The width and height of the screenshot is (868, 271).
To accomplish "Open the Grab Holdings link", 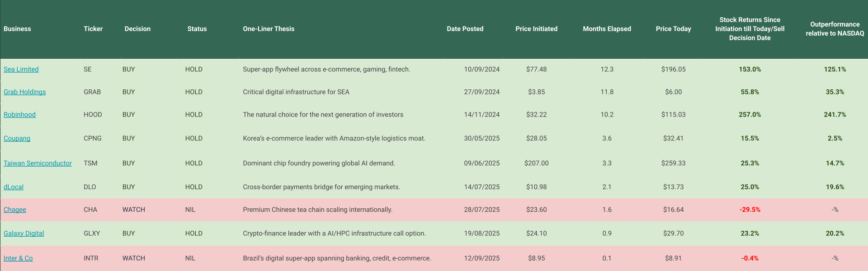I will [24, 92].
